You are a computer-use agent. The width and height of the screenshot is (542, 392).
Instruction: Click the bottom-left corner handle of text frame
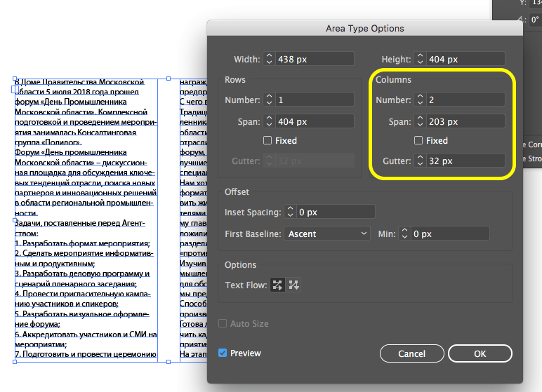pos(15,362)
